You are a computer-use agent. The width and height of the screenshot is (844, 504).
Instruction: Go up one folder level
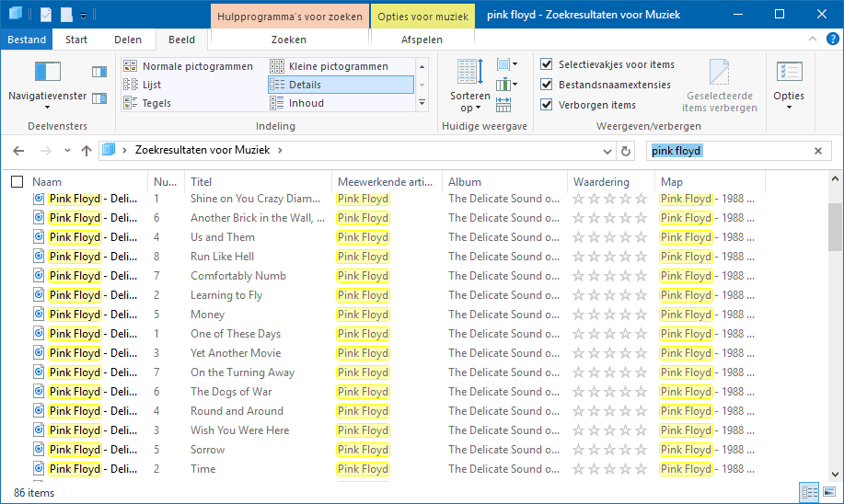click(87, 151)
